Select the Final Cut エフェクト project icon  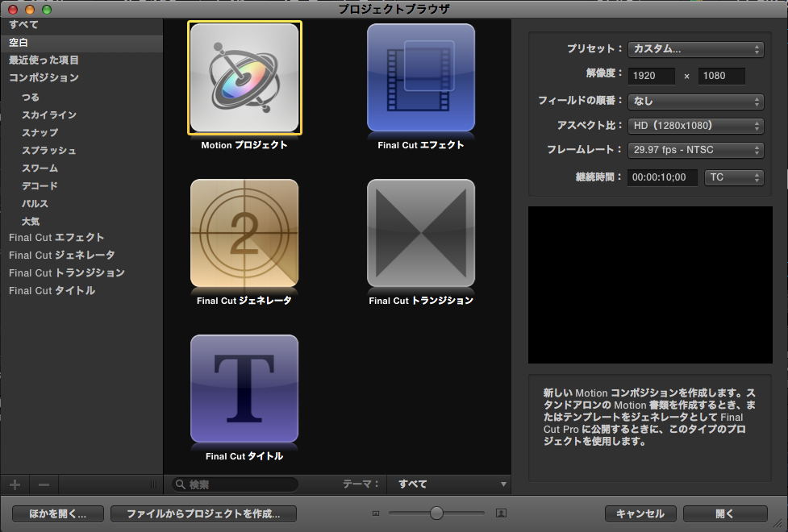coord(421,78)
